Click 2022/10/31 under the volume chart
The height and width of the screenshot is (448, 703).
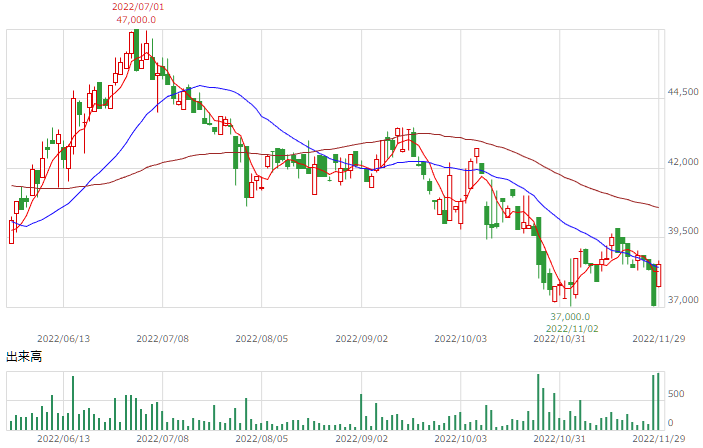559,439
